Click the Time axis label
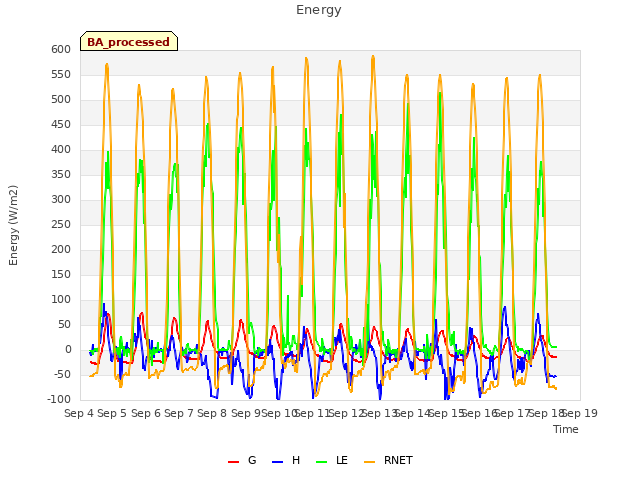The image size is (640, 480). 566,429
